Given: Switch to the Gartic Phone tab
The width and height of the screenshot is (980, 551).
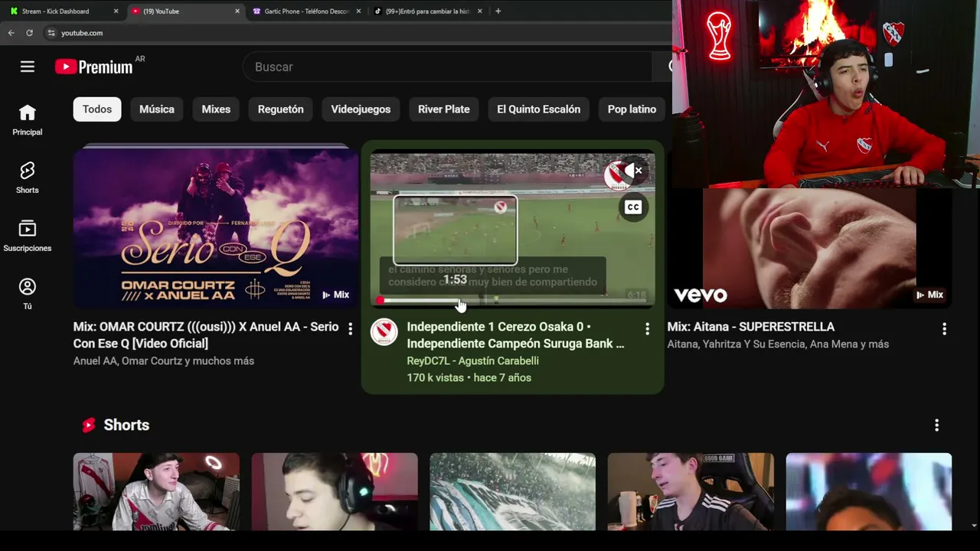Looking at the screenshot, I should pyautogui.click(x=306, y=11).
